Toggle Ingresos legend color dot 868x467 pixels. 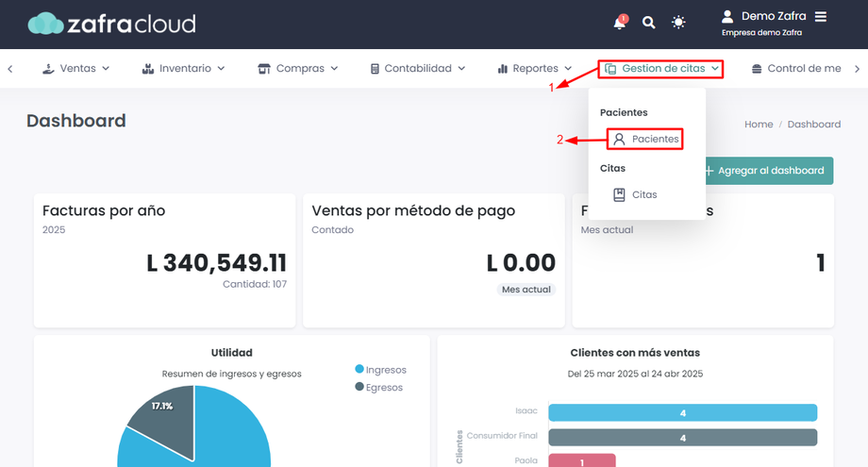[359, 369]
